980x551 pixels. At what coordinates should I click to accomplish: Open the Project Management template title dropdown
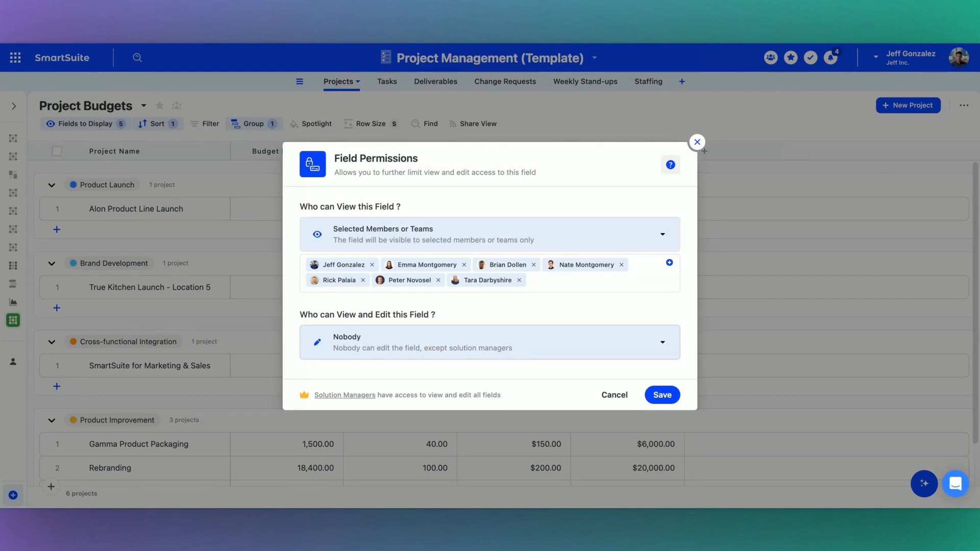pos(595,58)
